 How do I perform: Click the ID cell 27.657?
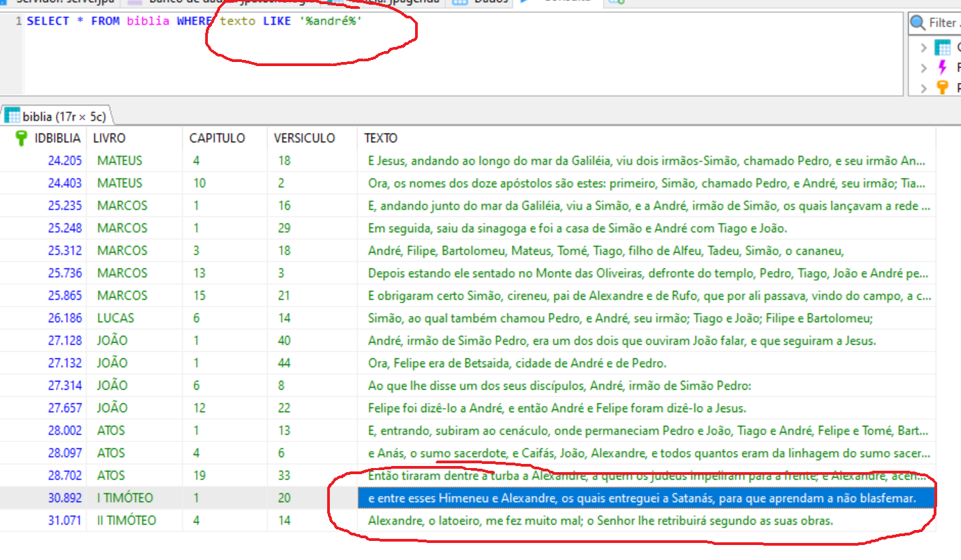(x=65, y=408)
